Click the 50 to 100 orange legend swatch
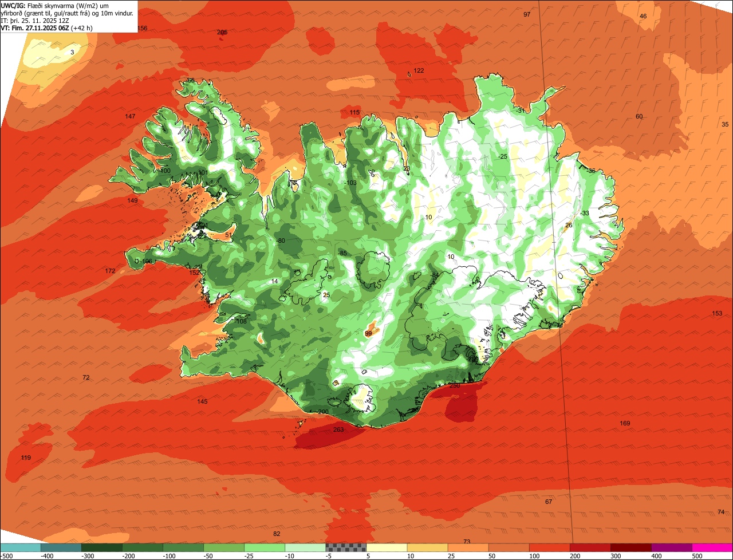Viewport: 733px width, 560px height. [509, 547]
